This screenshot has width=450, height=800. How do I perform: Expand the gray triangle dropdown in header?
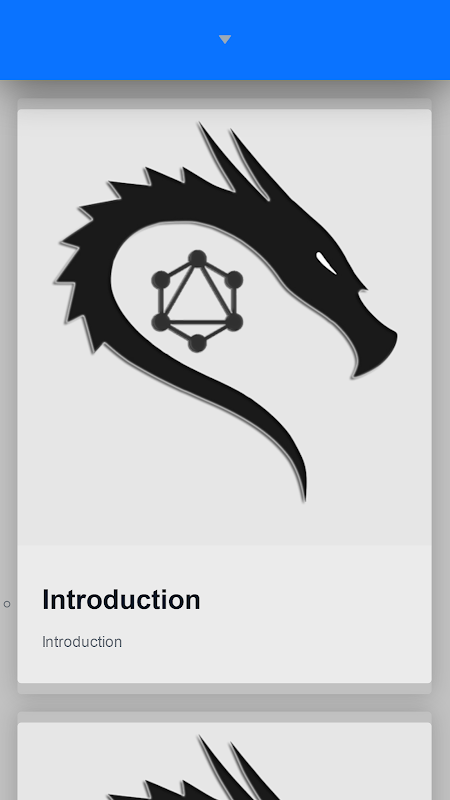tap(225, 39)
